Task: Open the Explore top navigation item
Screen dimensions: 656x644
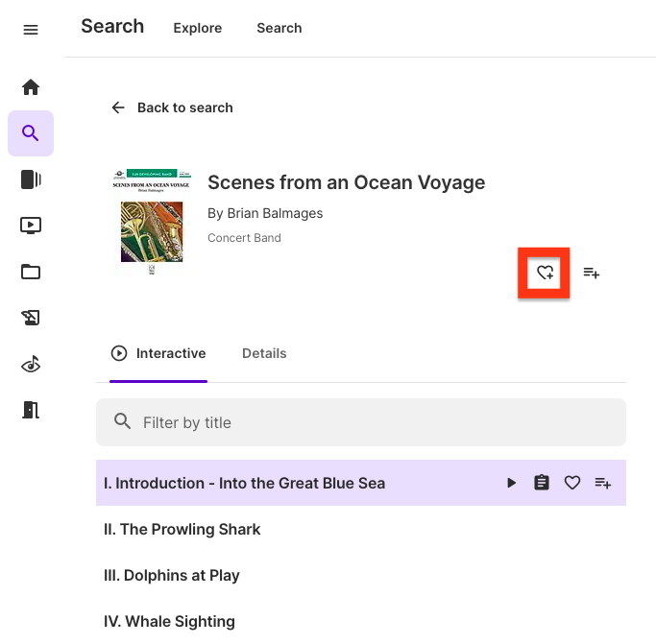Action: (x=198, y=28)
